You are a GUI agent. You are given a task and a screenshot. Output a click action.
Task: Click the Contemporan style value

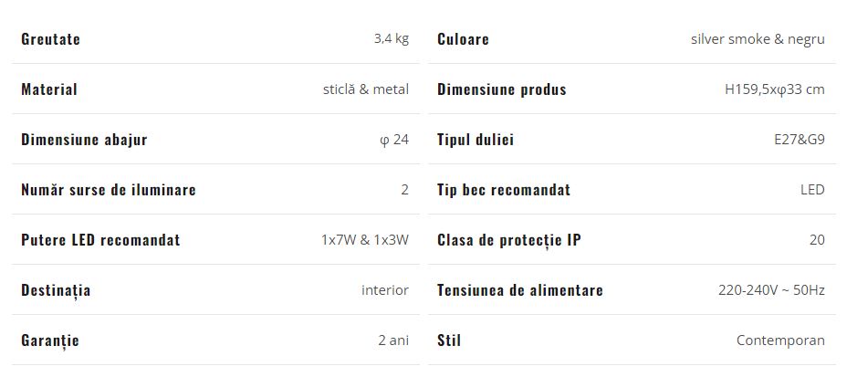pyautogui.click(x=780, y=340)
